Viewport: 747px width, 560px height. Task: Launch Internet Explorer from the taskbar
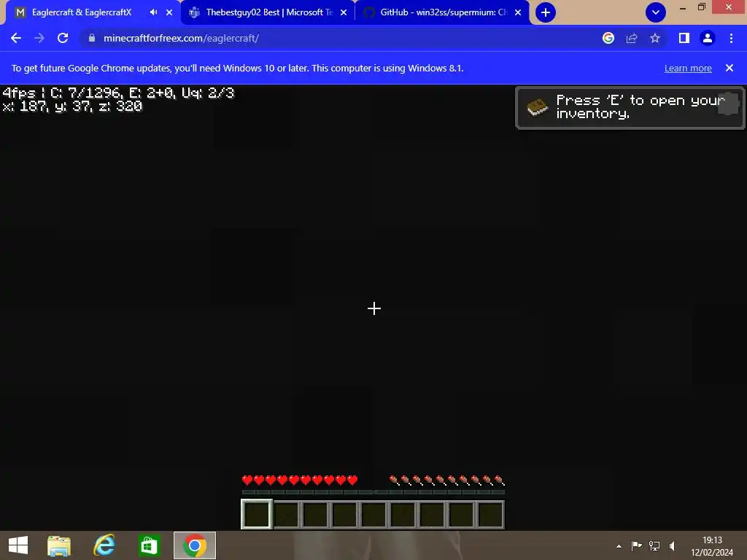(x=104, y=545)
